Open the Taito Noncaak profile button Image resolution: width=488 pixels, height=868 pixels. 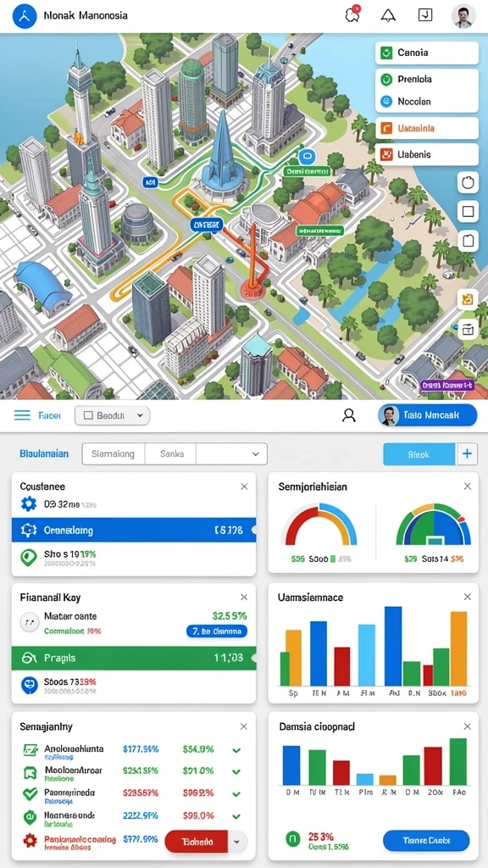coord(427,415)
